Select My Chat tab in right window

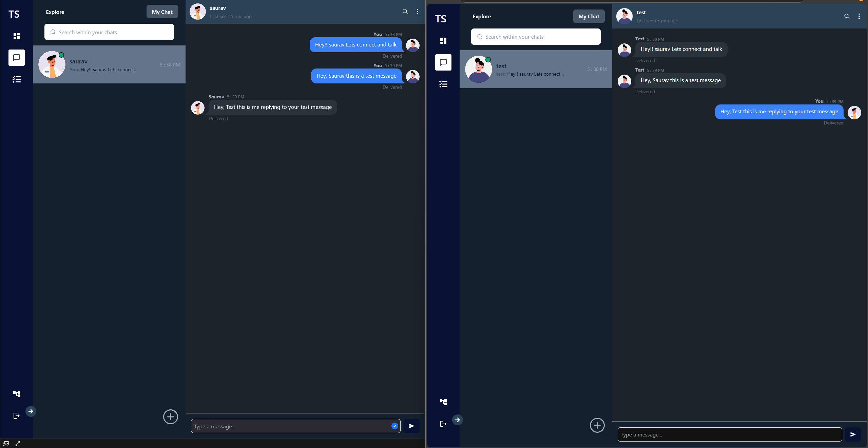coord(589,16)
